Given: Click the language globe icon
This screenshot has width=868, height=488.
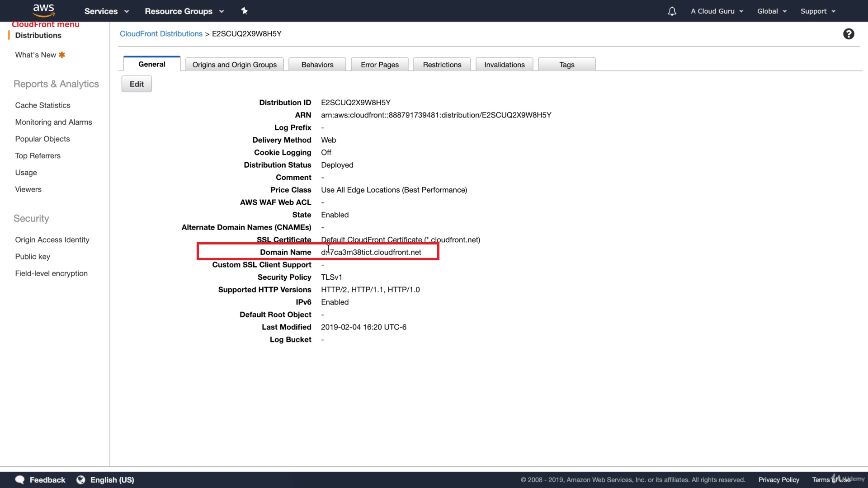Looking at the screenshot, I should [81, 479].
